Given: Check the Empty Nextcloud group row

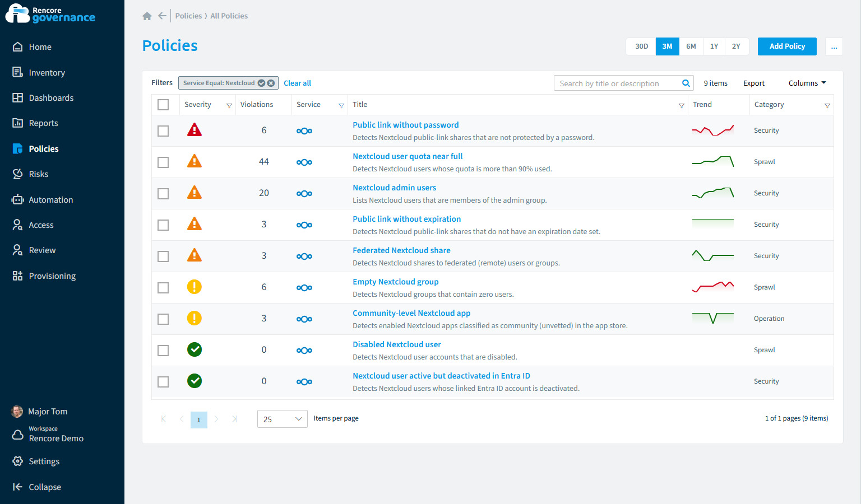Looking at the screenshot, I should [x=163, y=288].
